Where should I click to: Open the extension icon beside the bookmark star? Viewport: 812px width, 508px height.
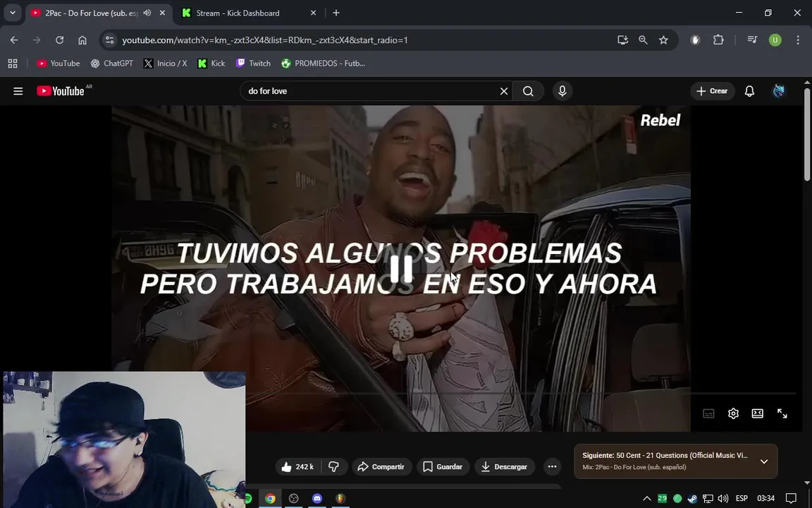(x=696, y=40)
